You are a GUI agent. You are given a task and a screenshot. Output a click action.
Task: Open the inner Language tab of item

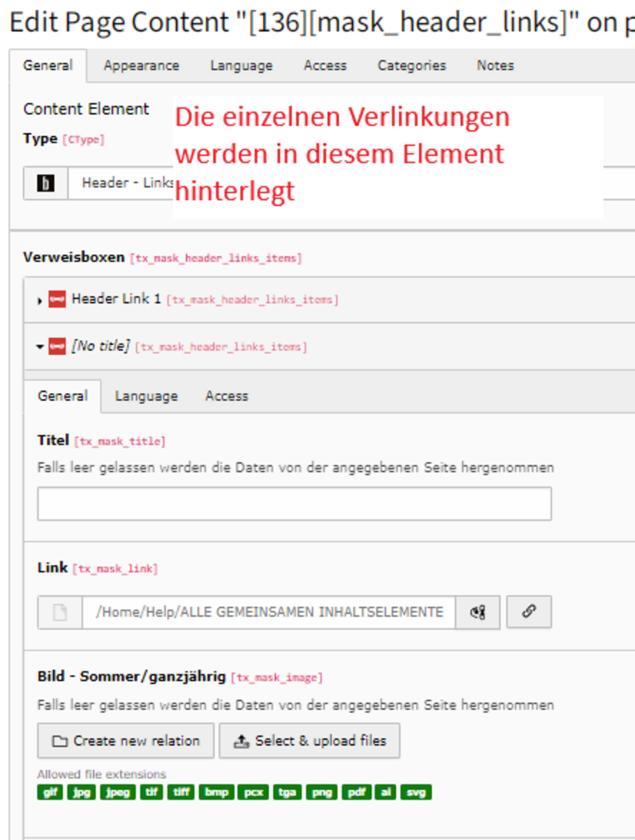click(146, 396)
